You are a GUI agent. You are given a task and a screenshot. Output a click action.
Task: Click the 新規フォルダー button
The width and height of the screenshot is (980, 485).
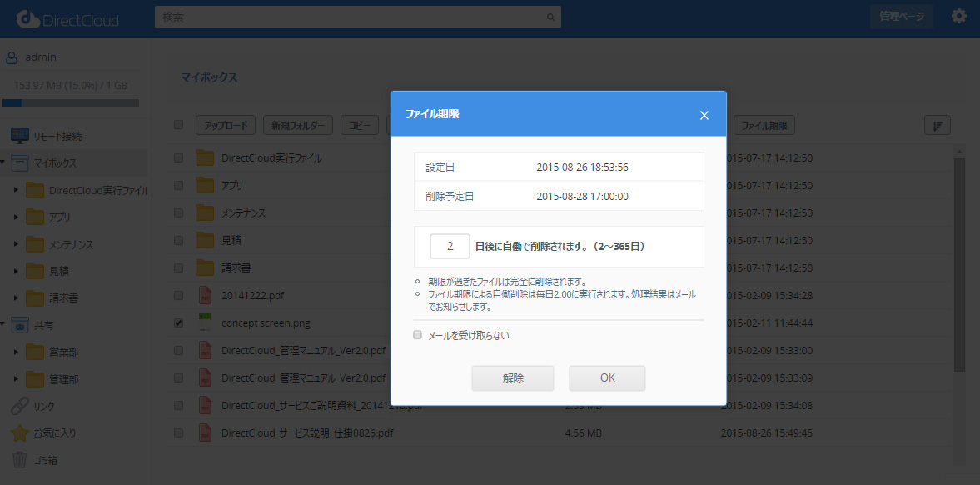coord(297,125)
